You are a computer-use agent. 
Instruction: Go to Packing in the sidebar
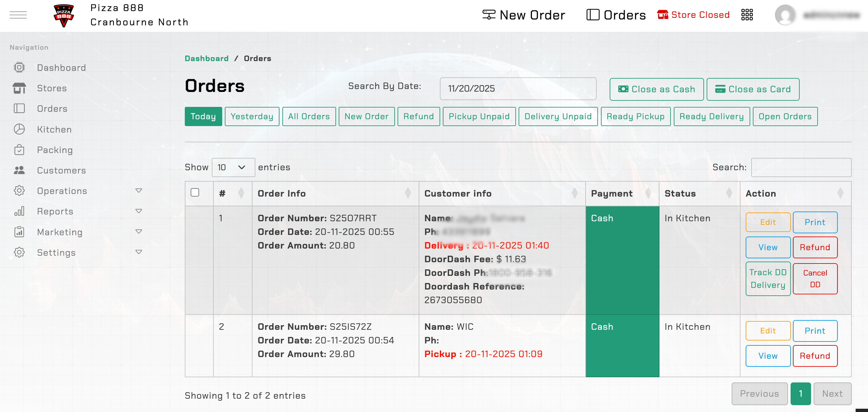pyautogui.click(x=55, y=150)
